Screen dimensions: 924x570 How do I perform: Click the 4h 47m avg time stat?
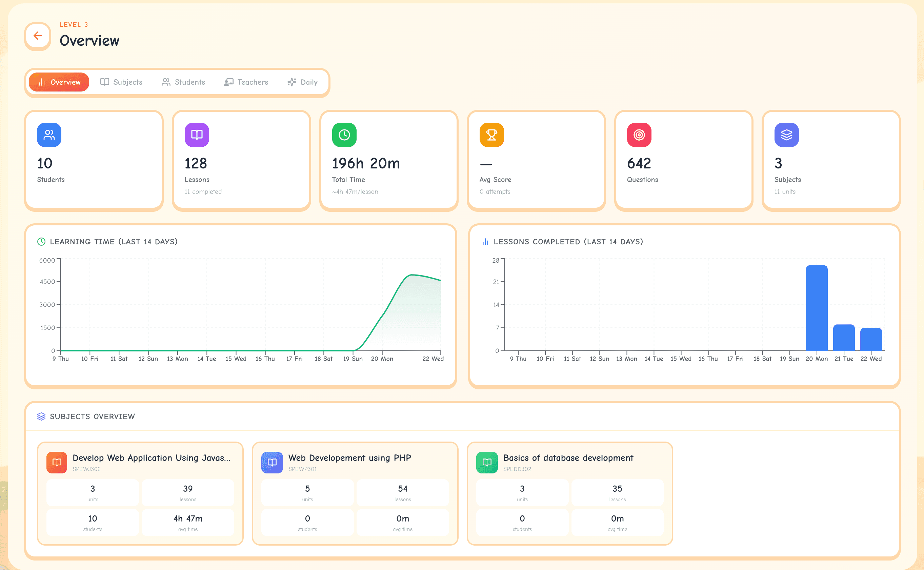188,523
